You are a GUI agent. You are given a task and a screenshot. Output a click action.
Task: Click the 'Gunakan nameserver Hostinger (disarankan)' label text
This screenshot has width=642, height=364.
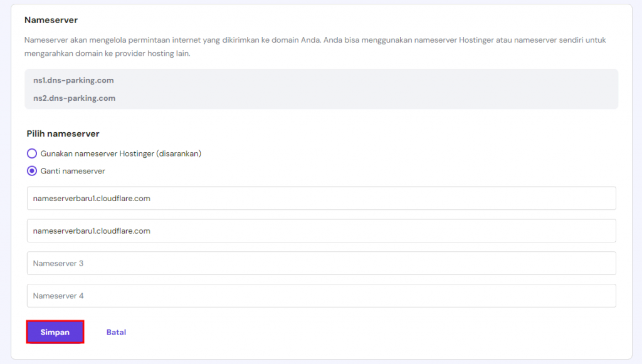(120, 153)
